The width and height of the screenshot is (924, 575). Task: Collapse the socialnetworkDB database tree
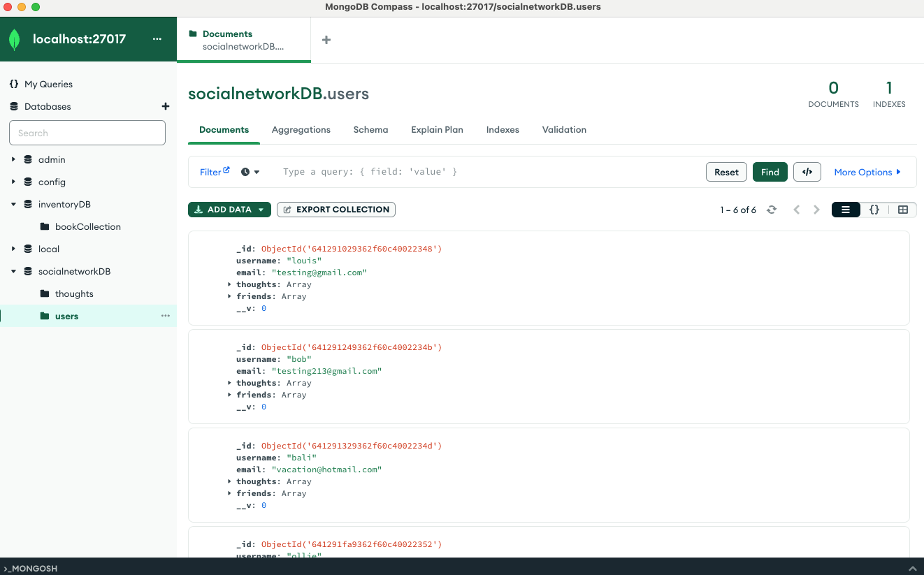point(13,271)
